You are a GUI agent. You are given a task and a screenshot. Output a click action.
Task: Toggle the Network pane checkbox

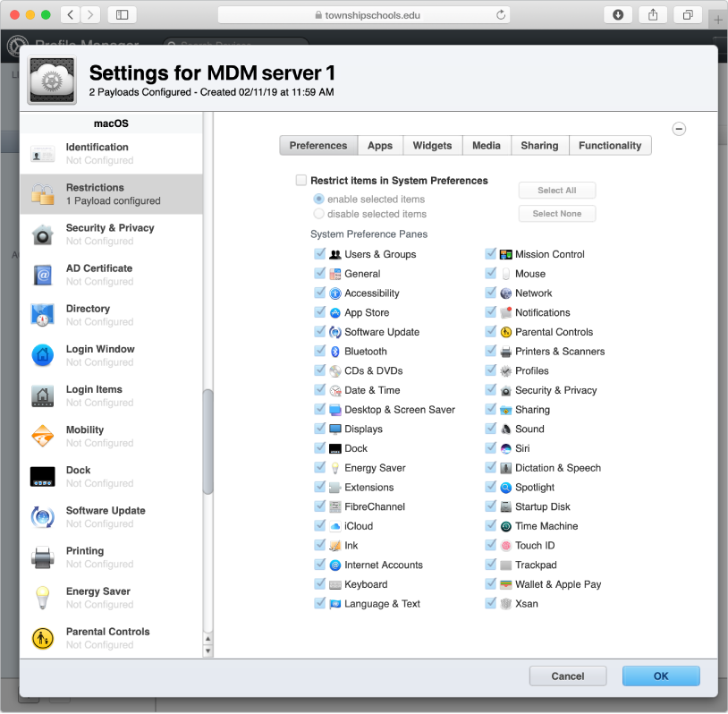pyautogui.click(x=490, y=293)
